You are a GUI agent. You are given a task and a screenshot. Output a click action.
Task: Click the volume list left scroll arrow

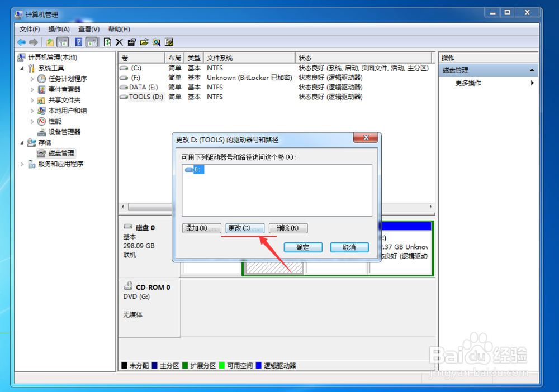(123, 207)
